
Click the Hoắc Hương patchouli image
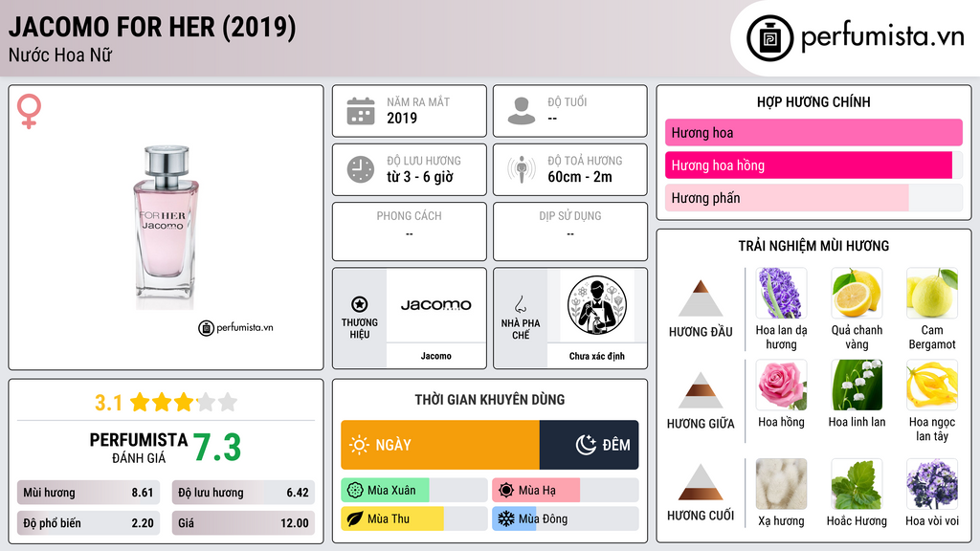(x=857, y=484)
